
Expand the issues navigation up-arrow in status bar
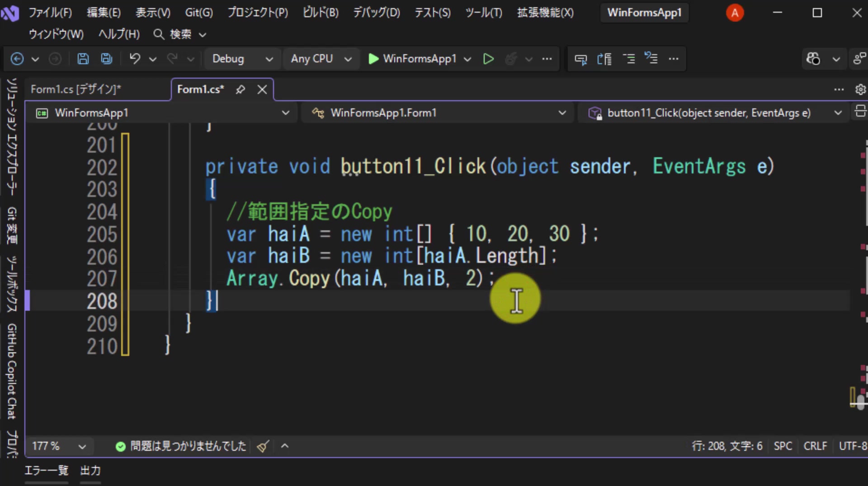tap(284, 446)
